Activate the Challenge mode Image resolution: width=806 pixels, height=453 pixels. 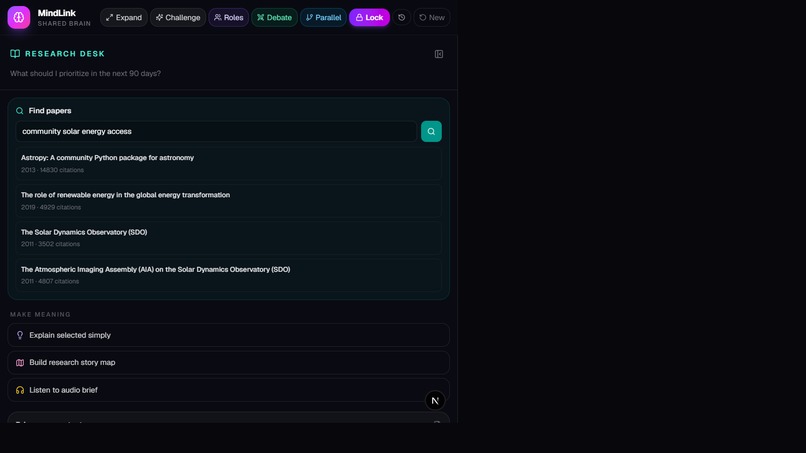(178, 17)
